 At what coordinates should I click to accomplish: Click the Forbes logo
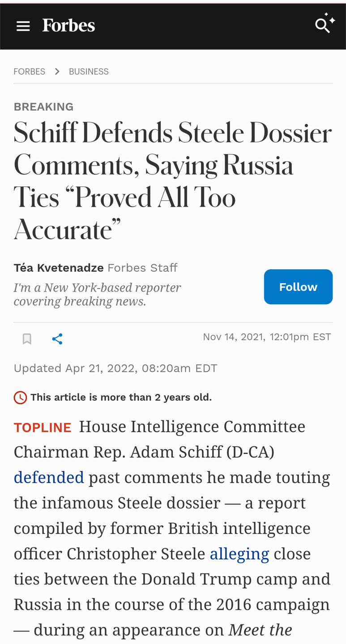(x=68, y=25)
